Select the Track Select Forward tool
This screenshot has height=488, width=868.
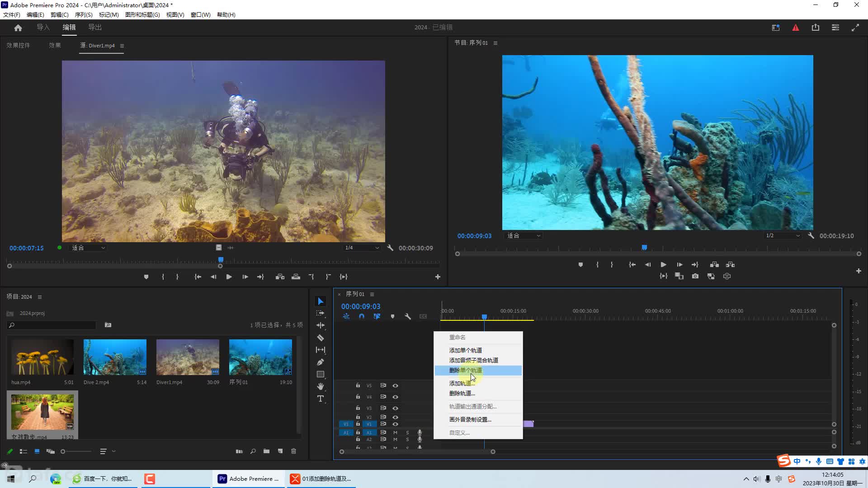pyautogui.click(x=321, y=313)
